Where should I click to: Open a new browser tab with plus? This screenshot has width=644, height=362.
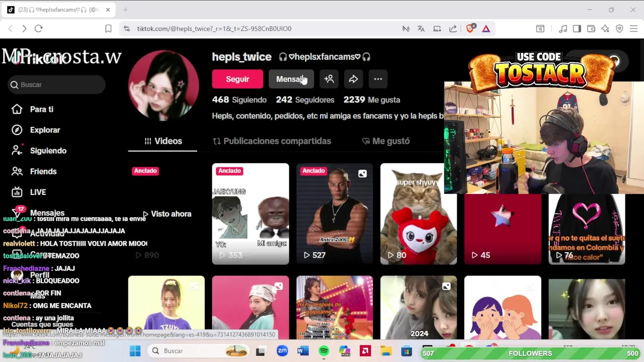click(125, 10)
